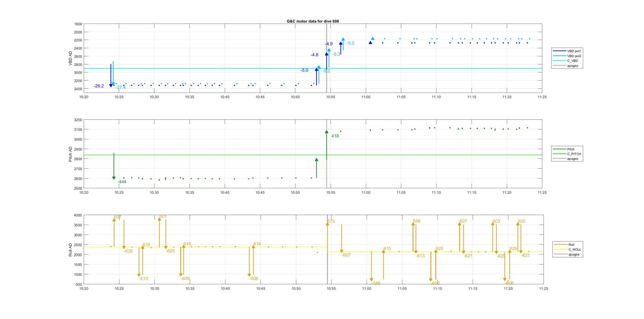Click the '618' roll data label
The height and width of the screenshot is (319, 644).
point(187,244)
